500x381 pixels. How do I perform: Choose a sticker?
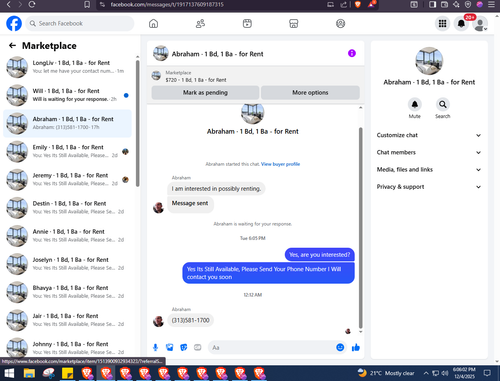tap(184, 348)
